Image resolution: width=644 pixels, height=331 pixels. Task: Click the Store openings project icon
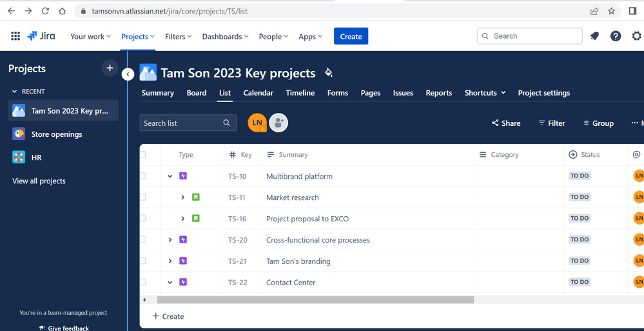[19, 134]
